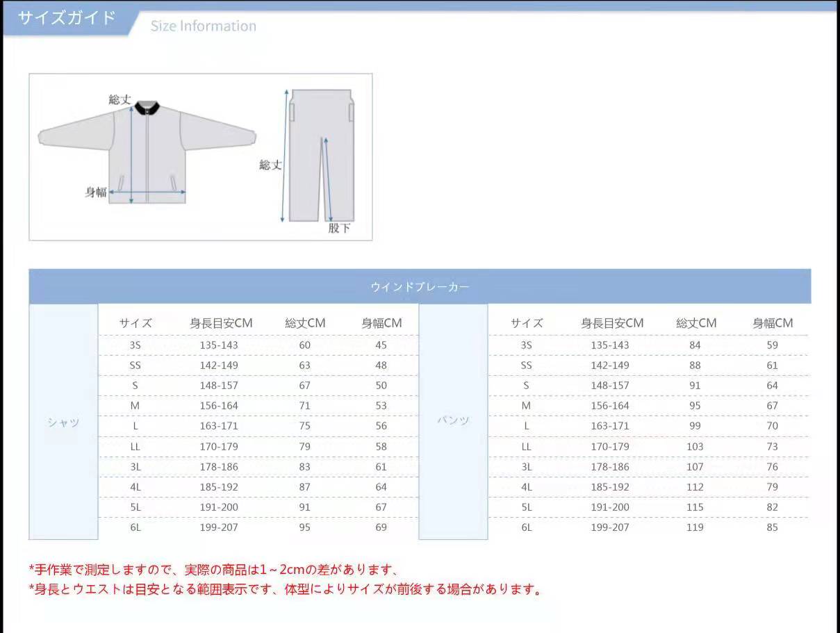Select the 総丈 label on the jacket diagram
840x633 pixels.
[x=121, y=100]
